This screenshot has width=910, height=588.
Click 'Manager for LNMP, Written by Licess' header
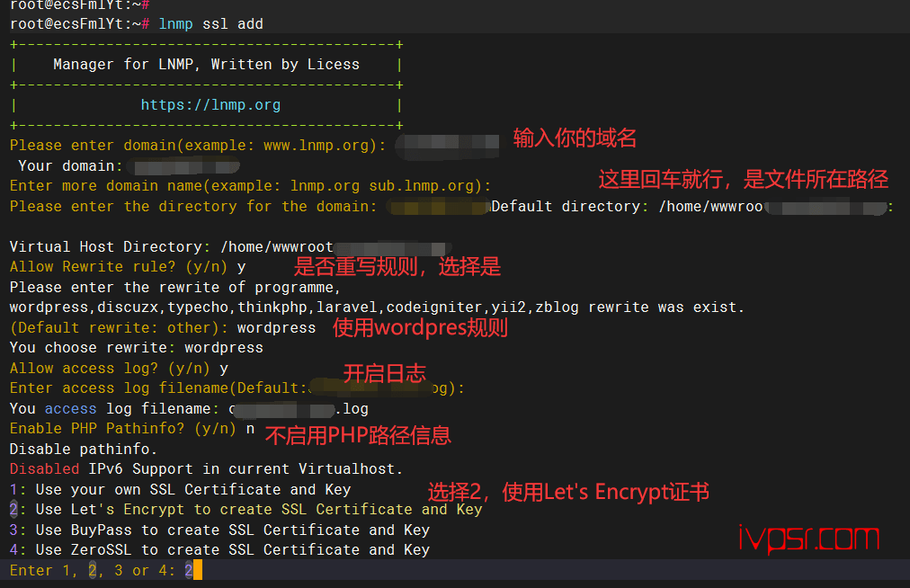pyautogui.click(x=206, y=65)
